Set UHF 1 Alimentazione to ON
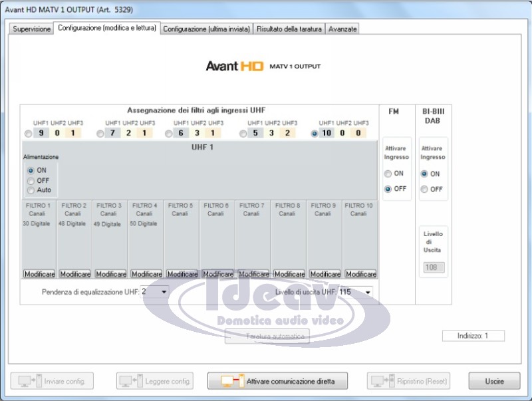This screenshot has height=401, width=532. pyautogui.click(x=31, y=170)
